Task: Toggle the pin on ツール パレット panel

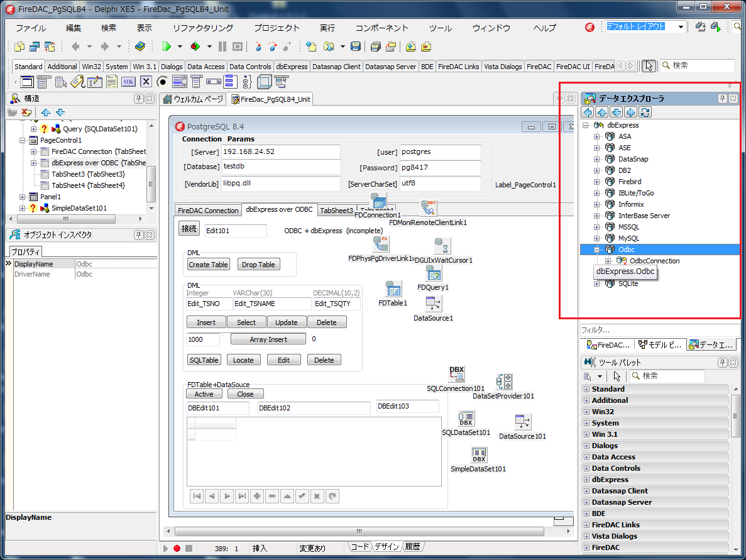Action: point(722,363)
